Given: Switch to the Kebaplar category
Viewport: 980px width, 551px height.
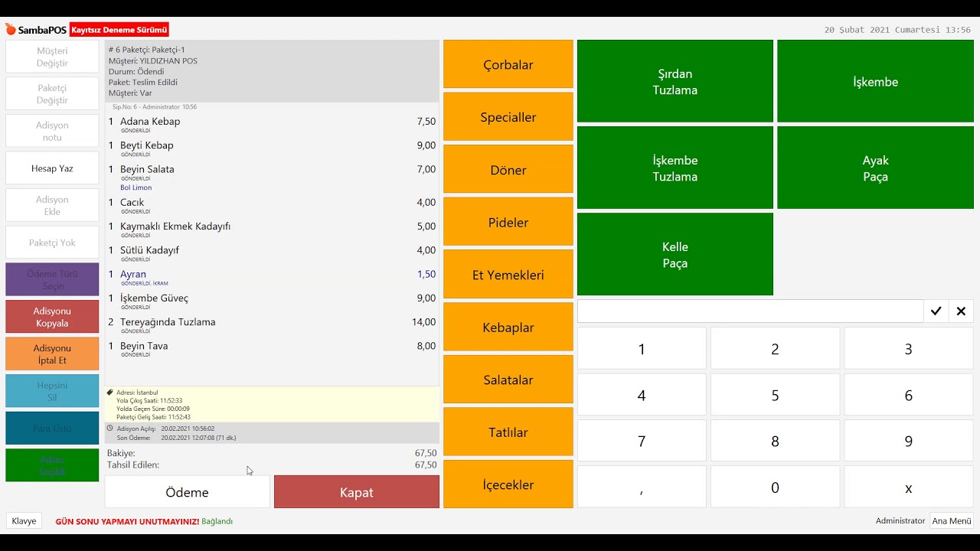Looking at the screenshot, I should click(x=508, y=328).
